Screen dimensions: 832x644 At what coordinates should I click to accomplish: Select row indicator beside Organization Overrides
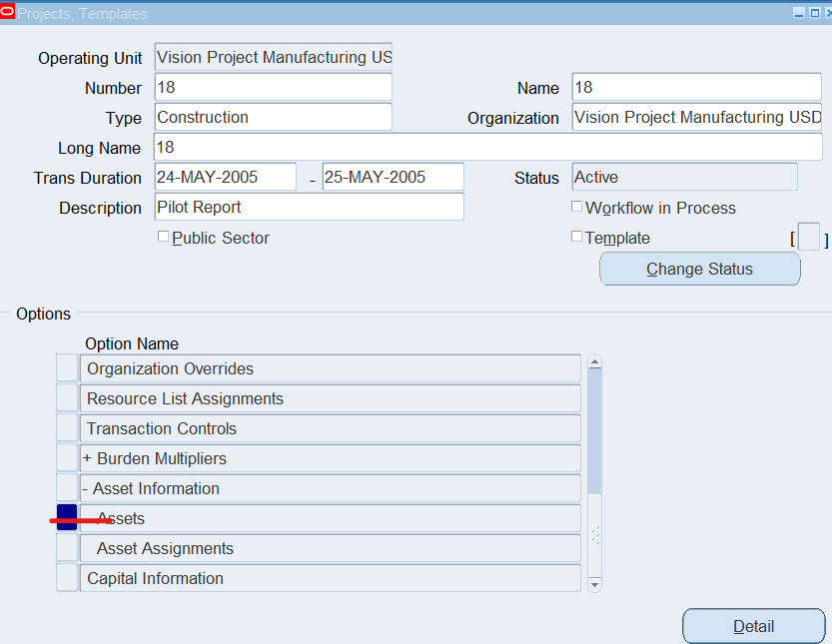coord(67,368)
